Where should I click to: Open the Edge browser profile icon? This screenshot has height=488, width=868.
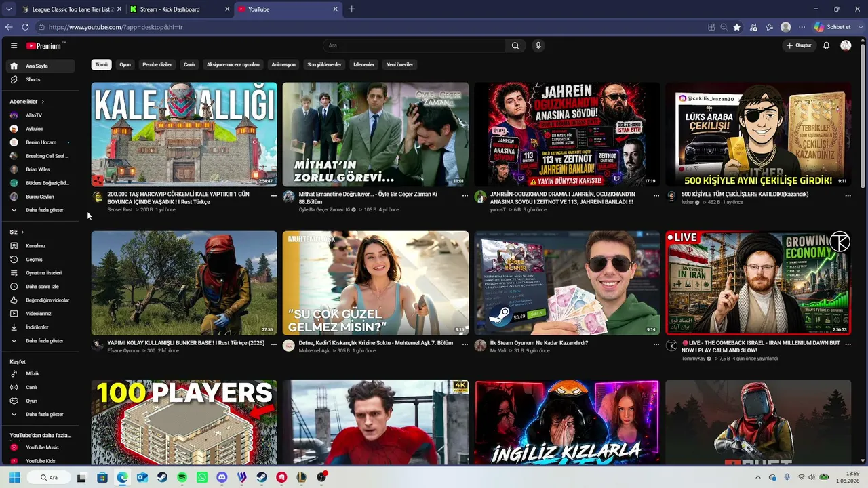click(x=785, y=27)
